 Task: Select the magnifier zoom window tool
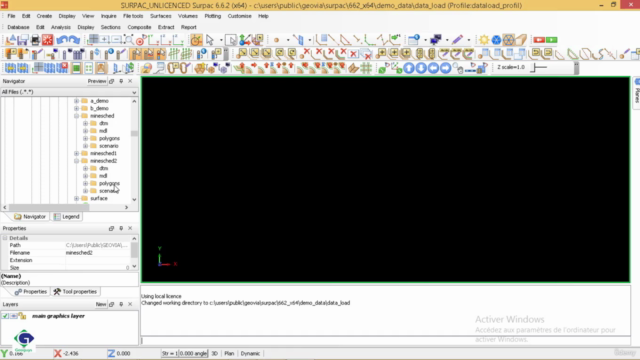pos(129,40)
